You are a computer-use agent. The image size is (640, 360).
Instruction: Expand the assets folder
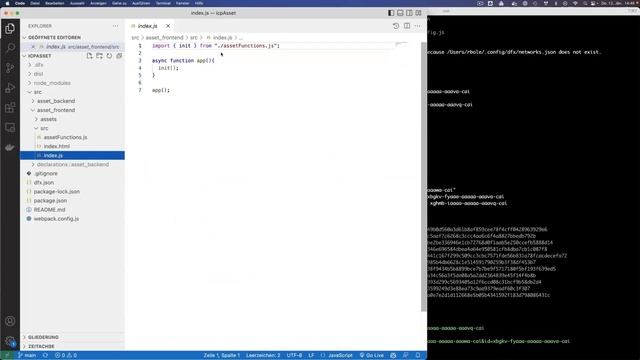(x=72, y=119)
